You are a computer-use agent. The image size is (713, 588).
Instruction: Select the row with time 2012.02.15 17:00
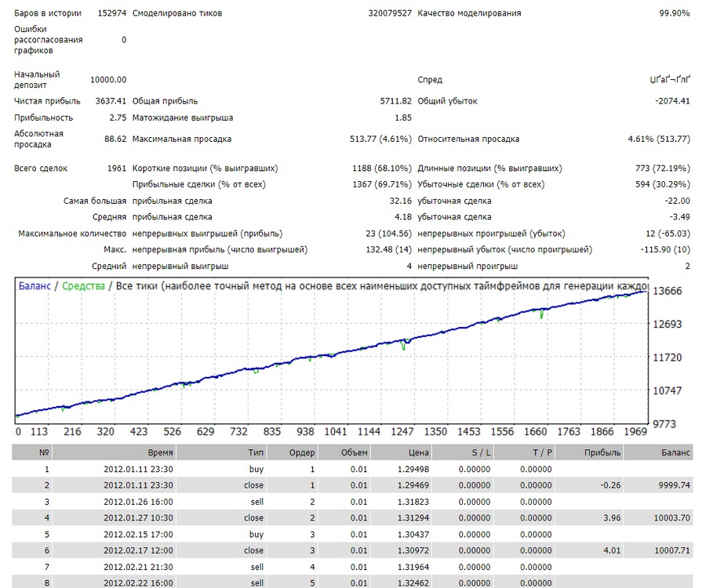352,535
